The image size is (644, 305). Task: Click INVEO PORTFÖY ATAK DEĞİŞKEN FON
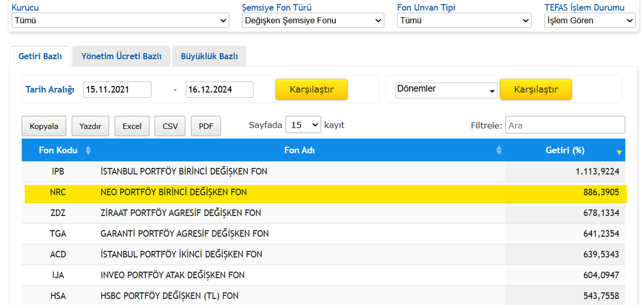pos(172,275)
